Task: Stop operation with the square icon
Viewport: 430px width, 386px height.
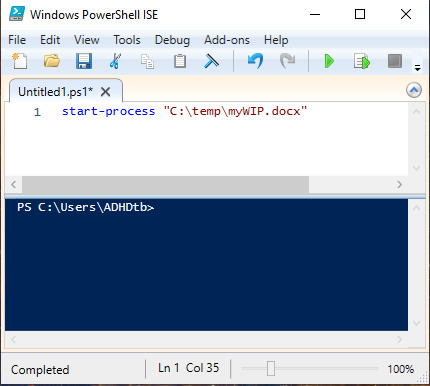Action: click(x=395, y=61)
